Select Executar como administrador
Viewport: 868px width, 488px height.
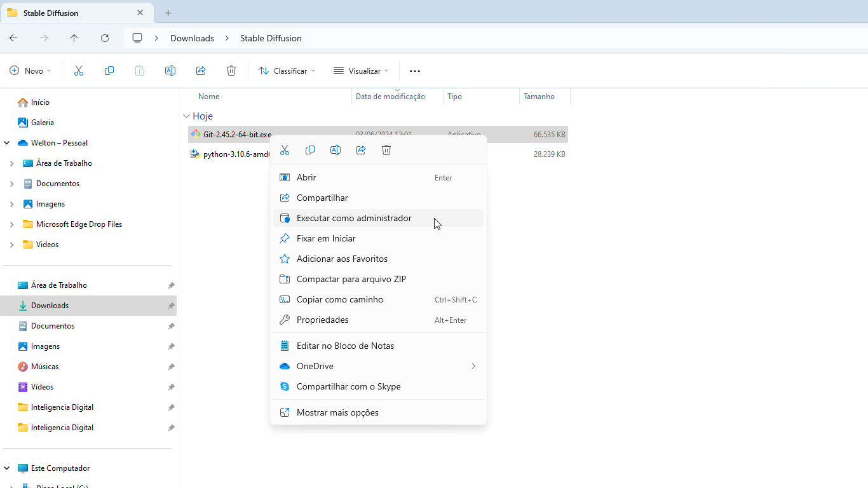[x=378, y=218]
